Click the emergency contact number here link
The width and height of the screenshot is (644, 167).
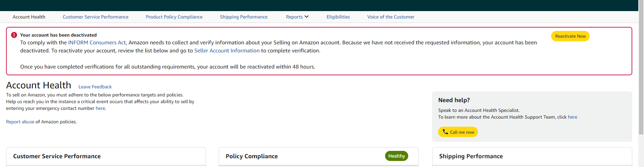(100, 108)
